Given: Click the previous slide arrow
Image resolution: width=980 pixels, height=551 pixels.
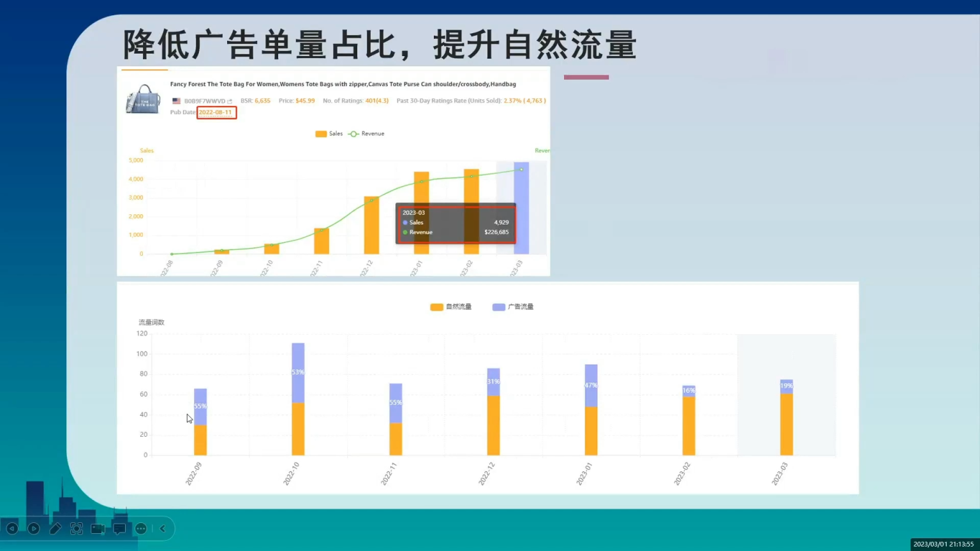Looking at the screenshot, I should [11, 528].
